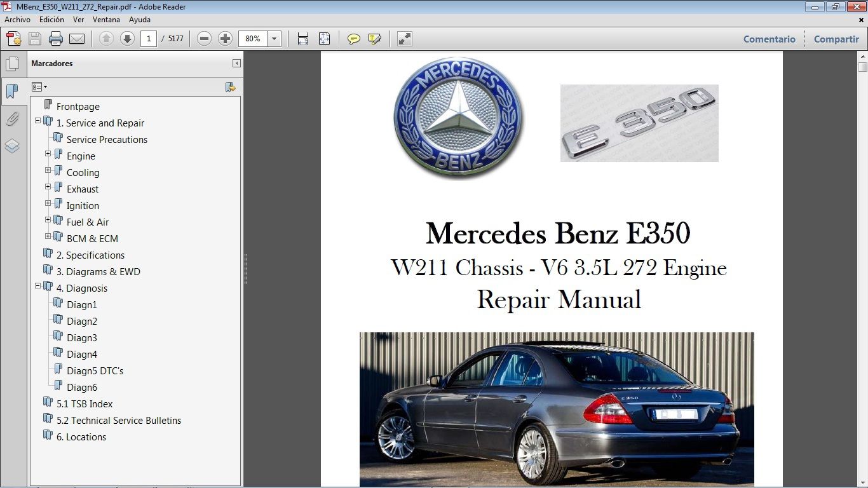Screen dimensions: 868x488
Task: Open the layers panel
Action: [13, 146]
